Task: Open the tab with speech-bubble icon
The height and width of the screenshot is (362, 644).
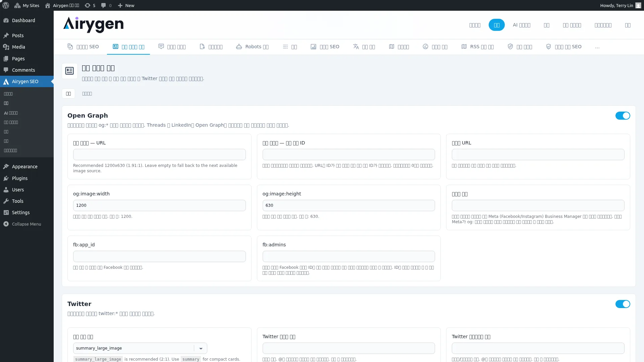Action: click(x=172, y=47)
